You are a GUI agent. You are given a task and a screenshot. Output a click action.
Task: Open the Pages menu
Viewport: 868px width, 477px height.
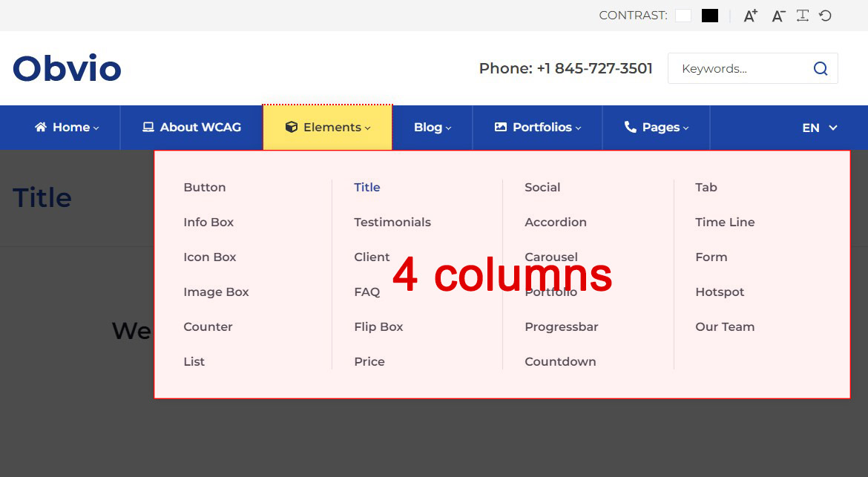coord(656,128)
